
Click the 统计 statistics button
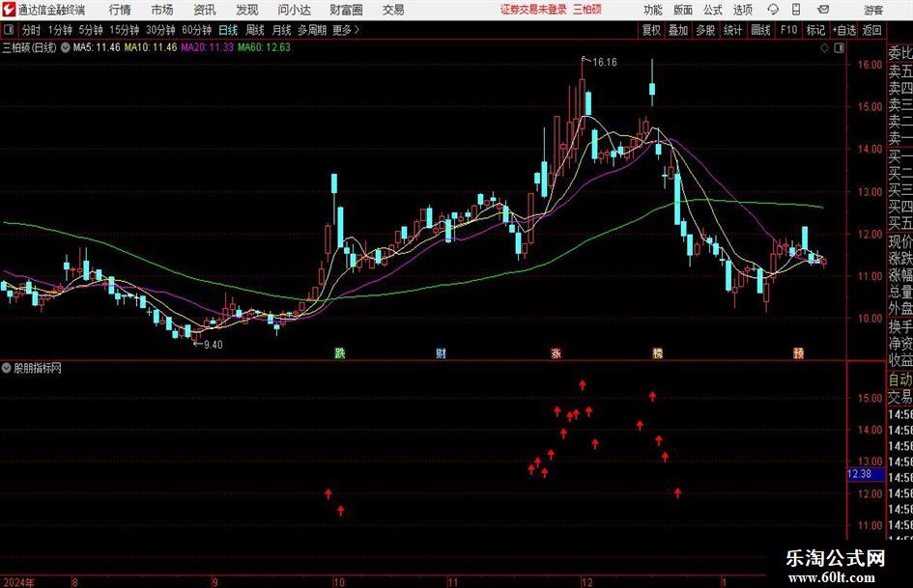[x=733, y=30]
